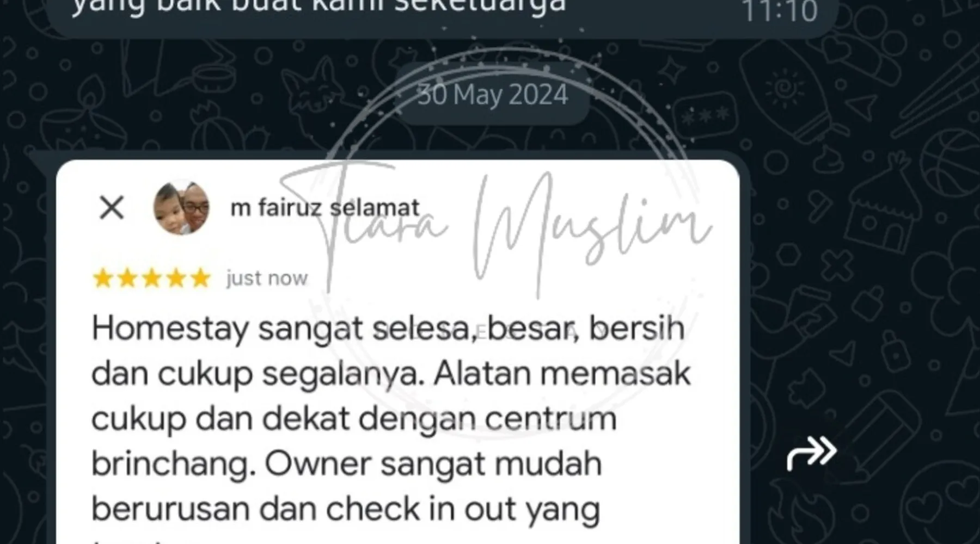Click the line 'berurusan dan check in out yang'
This screenshot has width=980, height=544.
[346, 510]
